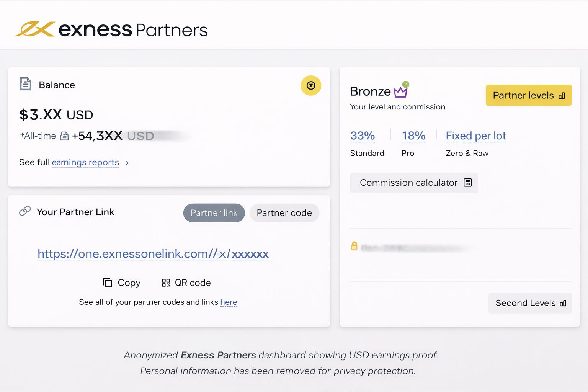Open the Fixed per lot Zero & Raw option
The width and height of the screenshot is (588, 392).
pos(476,136)
